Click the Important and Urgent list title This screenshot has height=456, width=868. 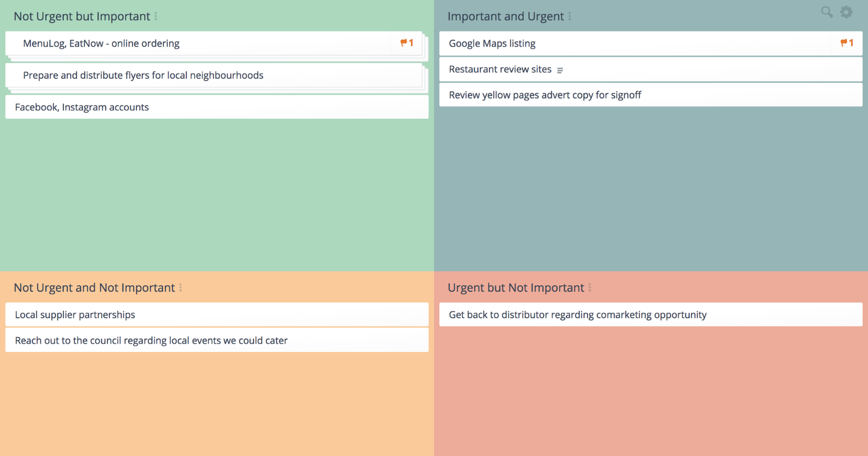(x=505, y=16)
